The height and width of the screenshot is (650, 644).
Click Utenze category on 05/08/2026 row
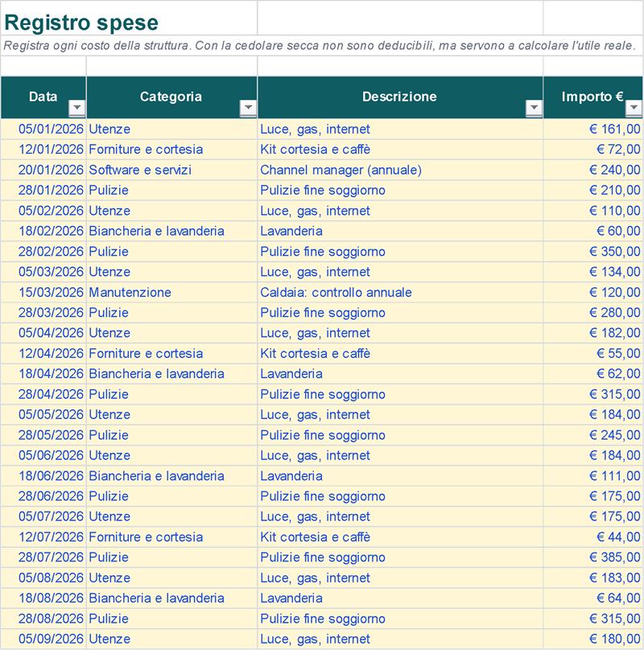171,578
